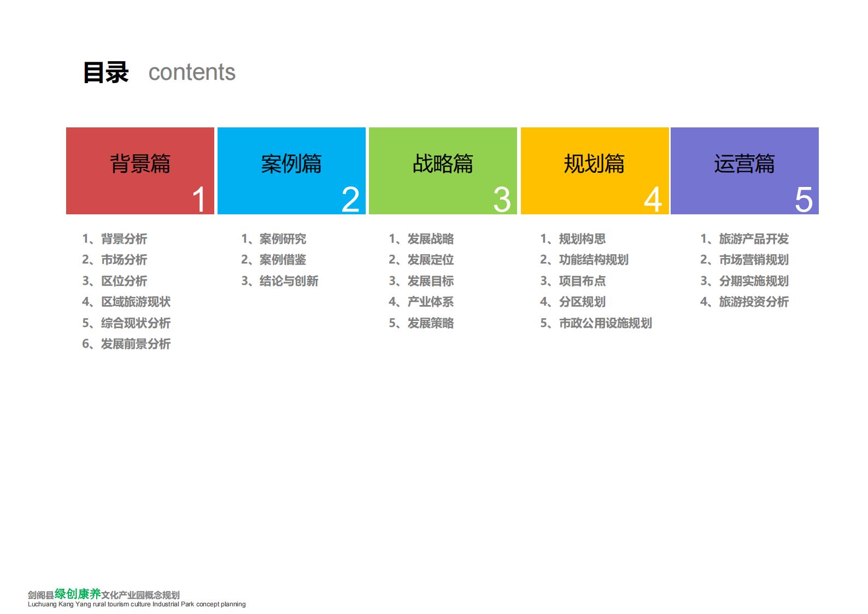The height and width of the screenshot is (614, 868).
Task: Select '5、市政公用设施规划' item
Action: [x=596, y=323]
